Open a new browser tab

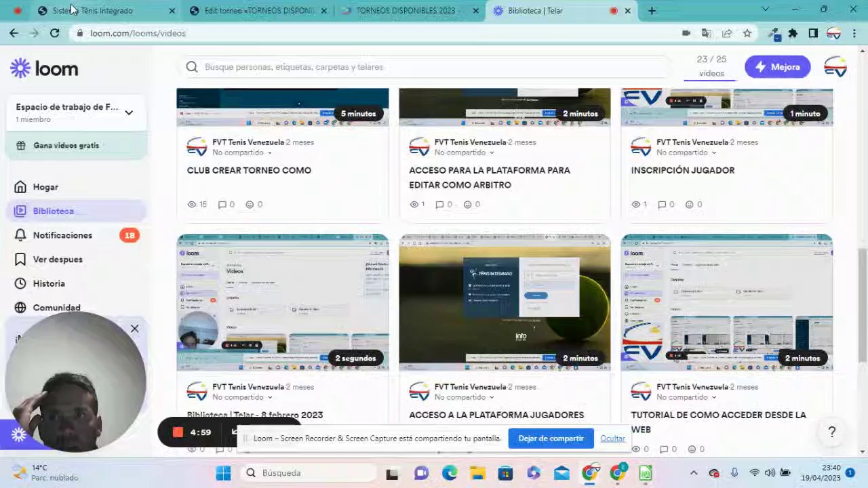pos(652,11)
